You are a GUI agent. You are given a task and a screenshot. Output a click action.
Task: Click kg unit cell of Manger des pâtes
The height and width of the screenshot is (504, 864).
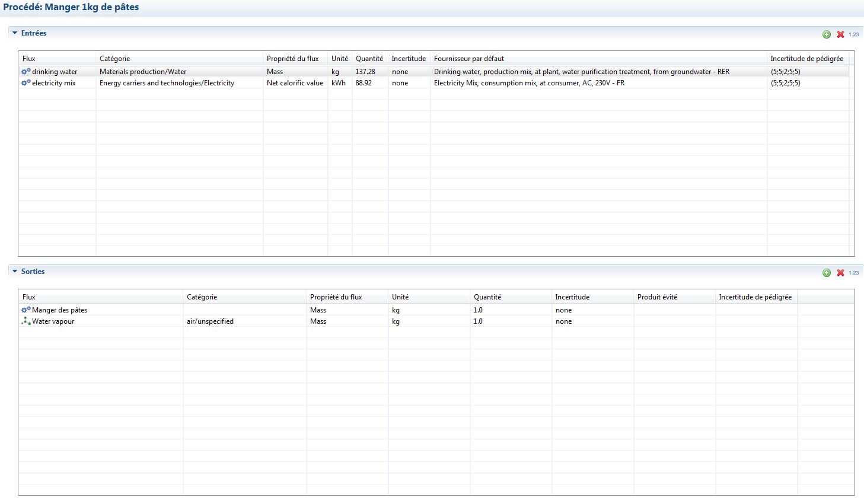429,310
